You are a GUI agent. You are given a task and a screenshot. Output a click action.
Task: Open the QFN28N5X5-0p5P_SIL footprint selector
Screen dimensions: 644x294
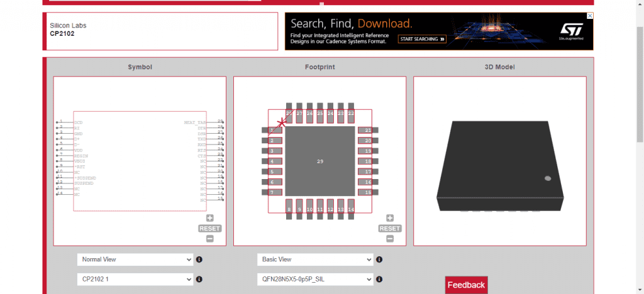314,279
